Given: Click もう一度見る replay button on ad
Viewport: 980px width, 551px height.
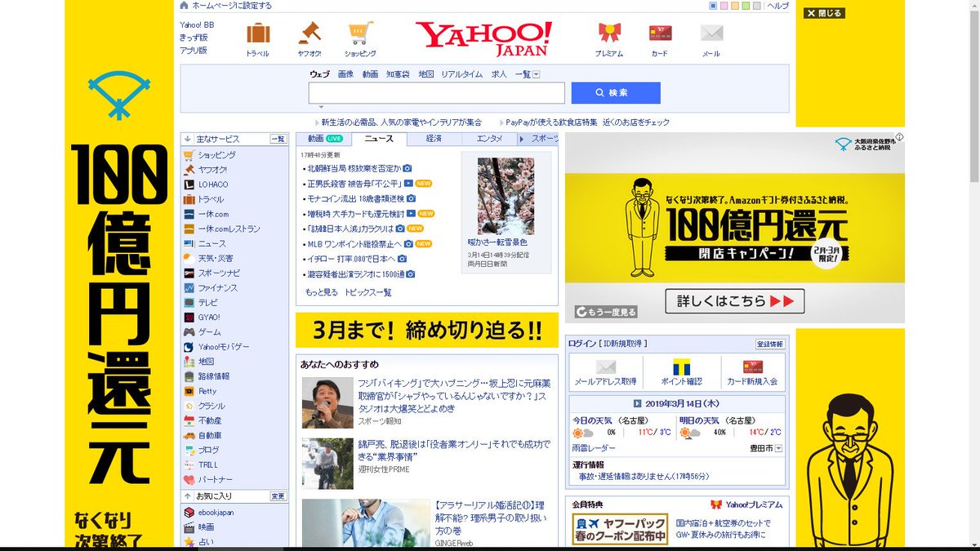Looking at the screenshot, I should [x=606, y=312].
